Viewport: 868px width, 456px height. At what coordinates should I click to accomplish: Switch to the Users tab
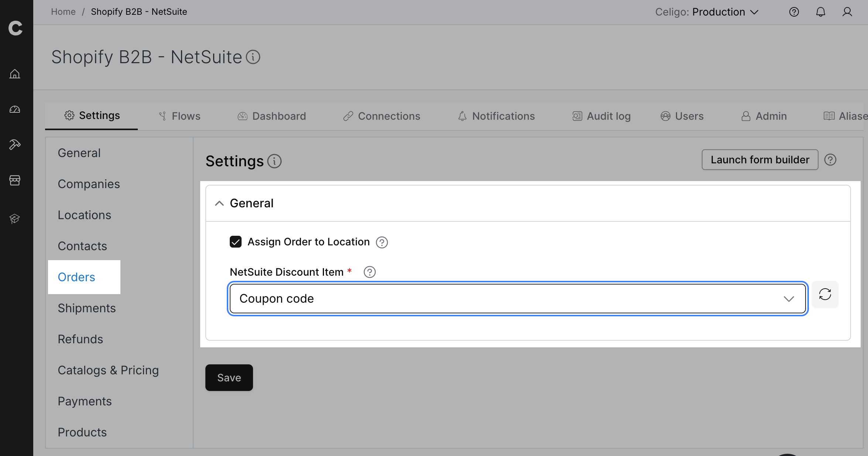click(682, 116)
